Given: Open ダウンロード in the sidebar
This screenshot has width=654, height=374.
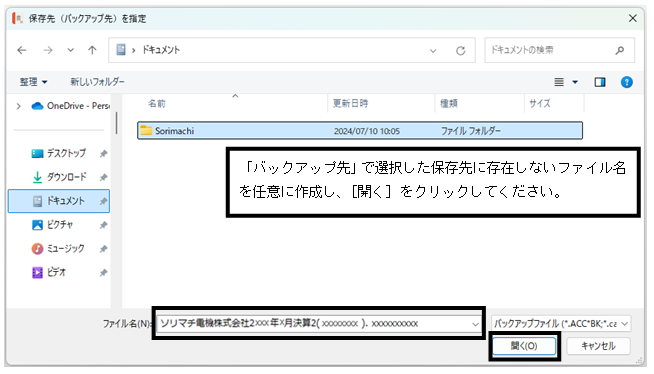Looking at the screenshot, I should [59, 177].
